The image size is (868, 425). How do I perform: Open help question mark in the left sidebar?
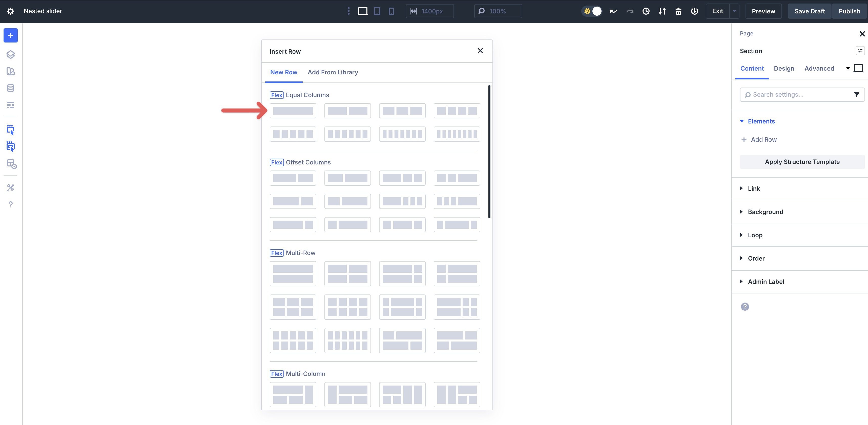(10, 204)
